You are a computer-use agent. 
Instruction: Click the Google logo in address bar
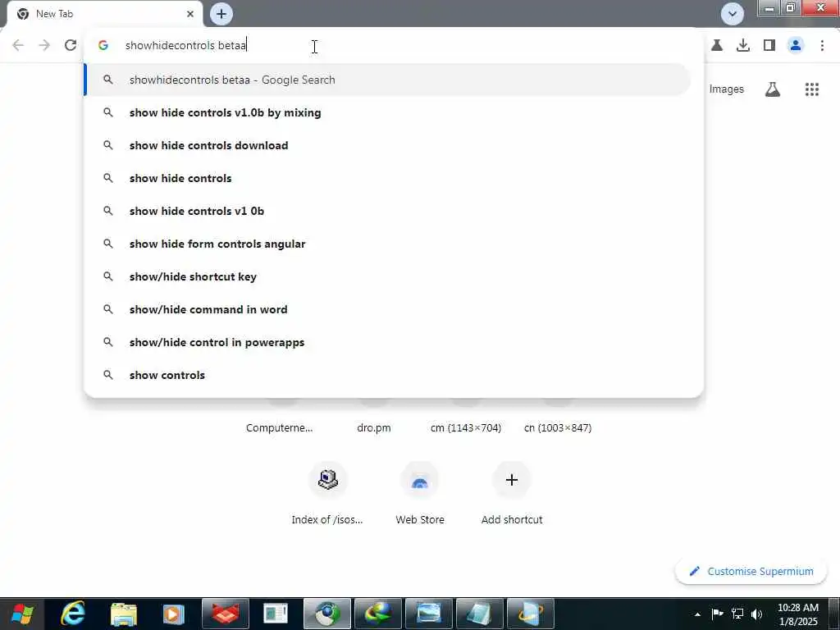pyautogui.click(x=103, y=46)
